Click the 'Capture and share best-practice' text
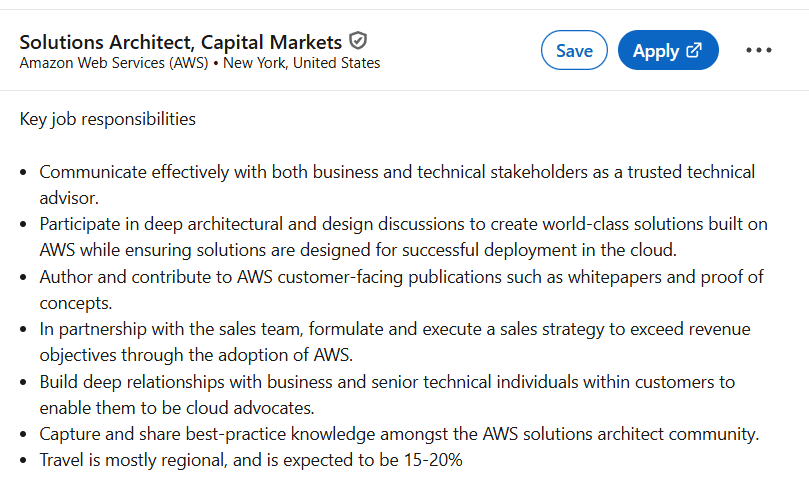This screenshot has height=495, width=809. [399, 434]
